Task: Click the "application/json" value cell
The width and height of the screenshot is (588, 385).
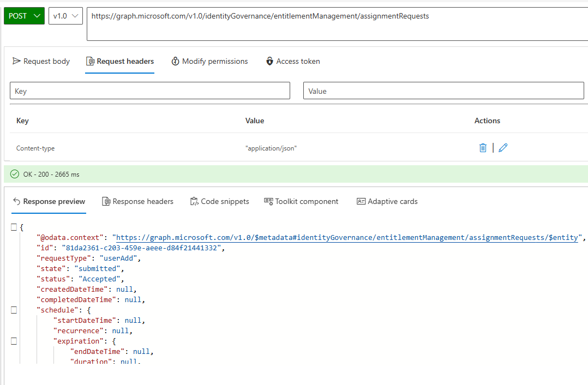Action: coord(271,148)
